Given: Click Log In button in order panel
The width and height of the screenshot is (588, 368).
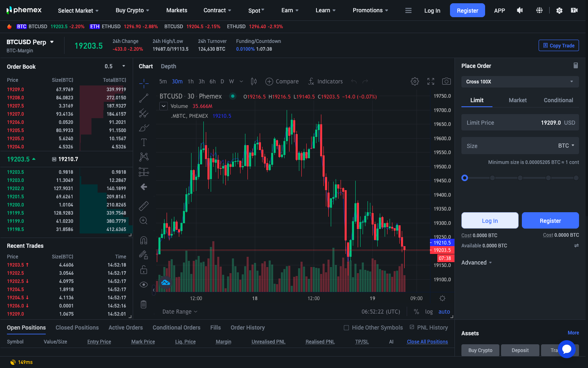Looking at the screenshot, I should tap(490, 220).
